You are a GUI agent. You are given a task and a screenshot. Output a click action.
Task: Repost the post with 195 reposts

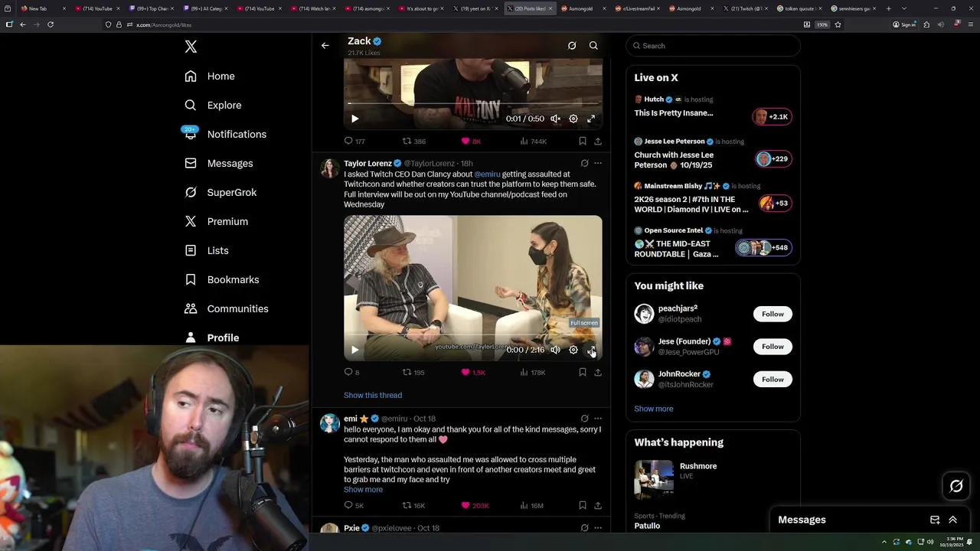(x=413, y=373)
